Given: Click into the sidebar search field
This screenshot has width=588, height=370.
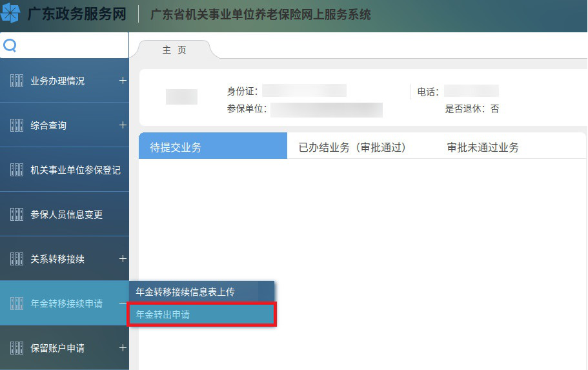Looking at the screenshot, I should [x=71, y=46].
